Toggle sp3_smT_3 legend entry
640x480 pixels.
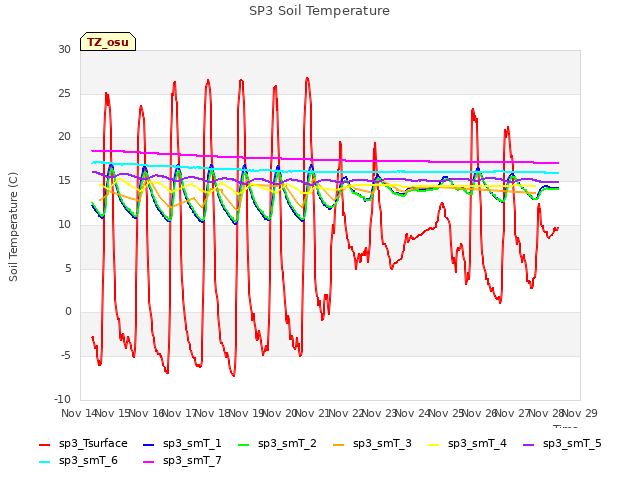(372, 444)
